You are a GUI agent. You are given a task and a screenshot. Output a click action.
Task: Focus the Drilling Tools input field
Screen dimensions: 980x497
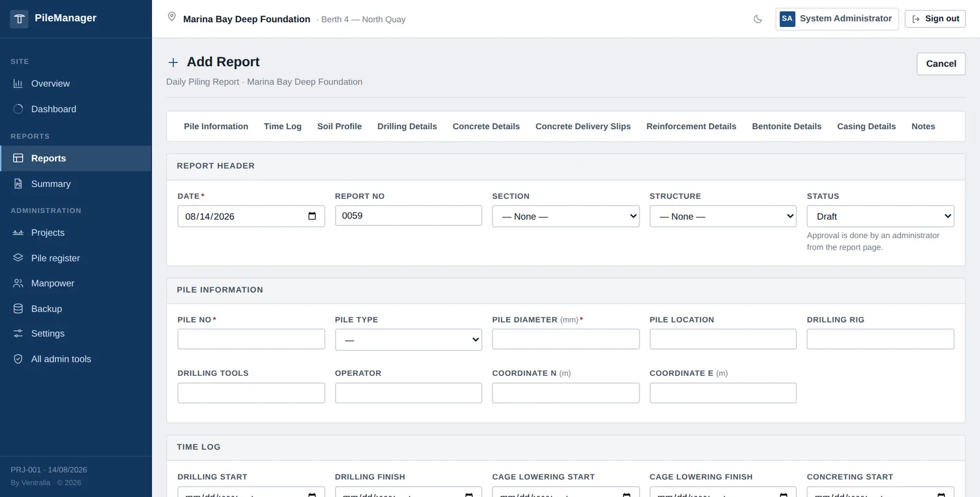click(x=251, y=393)
